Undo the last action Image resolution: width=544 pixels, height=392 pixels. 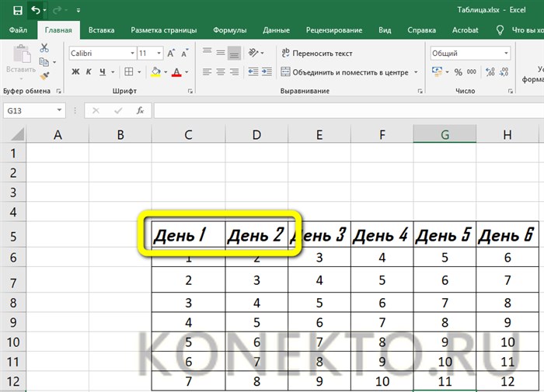[36, 10]
